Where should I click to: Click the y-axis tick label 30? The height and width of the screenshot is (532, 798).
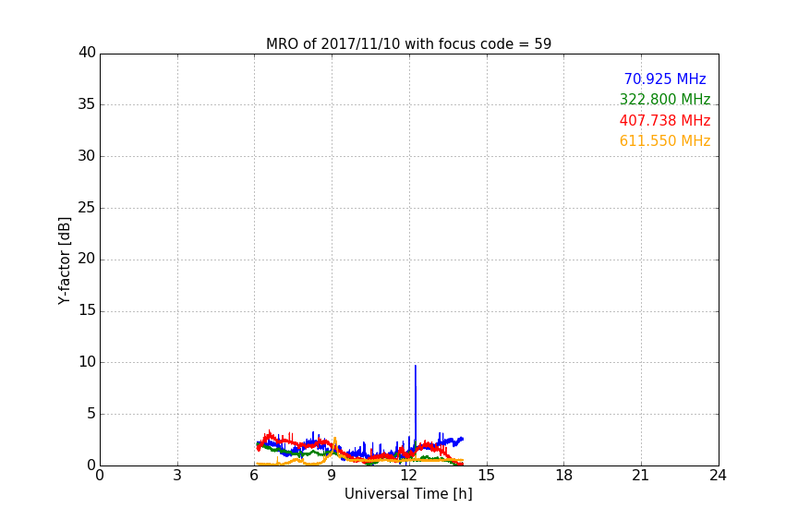coord(87,156)
